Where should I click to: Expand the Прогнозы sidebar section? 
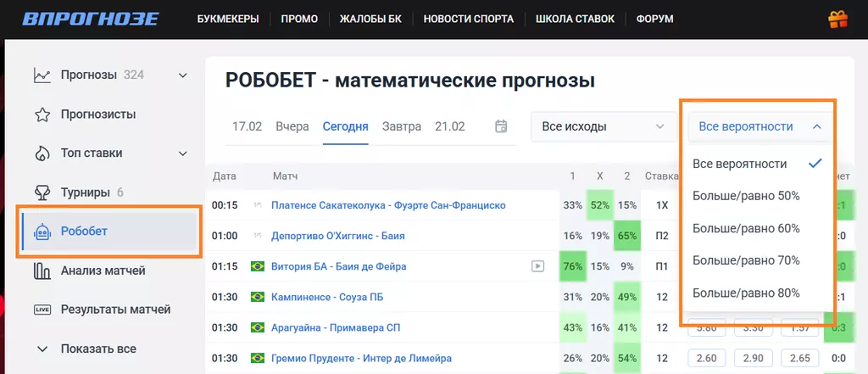(x=182, y=75)
